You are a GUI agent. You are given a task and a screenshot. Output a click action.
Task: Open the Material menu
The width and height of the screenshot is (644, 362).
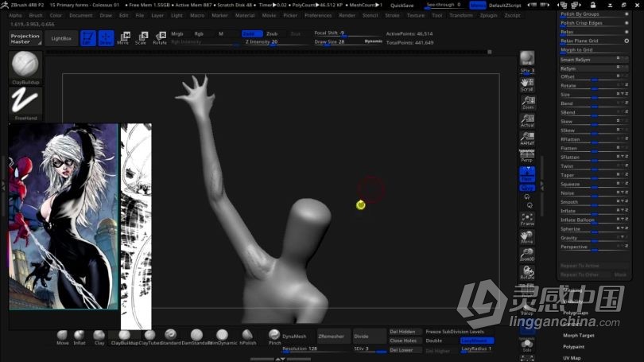[x=245, y=15]
